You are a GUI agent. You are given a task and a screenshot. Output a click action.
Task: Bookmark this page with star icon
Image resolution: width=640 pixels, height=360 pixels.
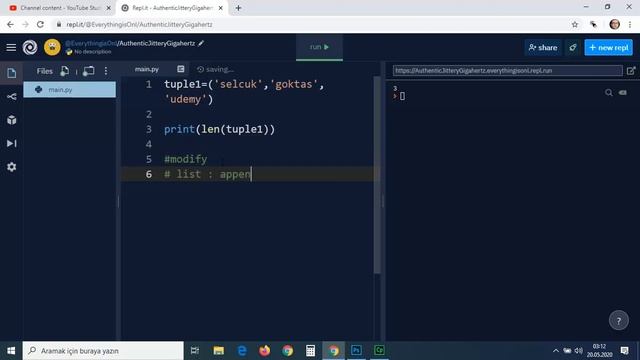point(575,24)
